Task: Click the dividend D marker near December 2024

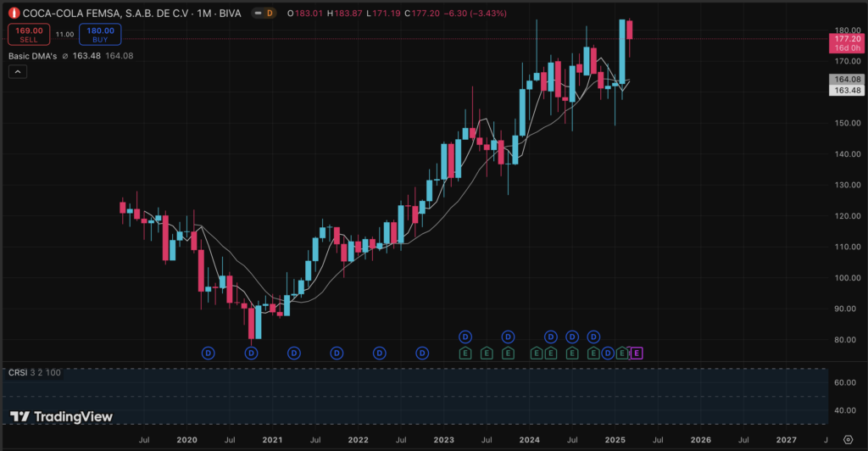Action: pos(608,353)
